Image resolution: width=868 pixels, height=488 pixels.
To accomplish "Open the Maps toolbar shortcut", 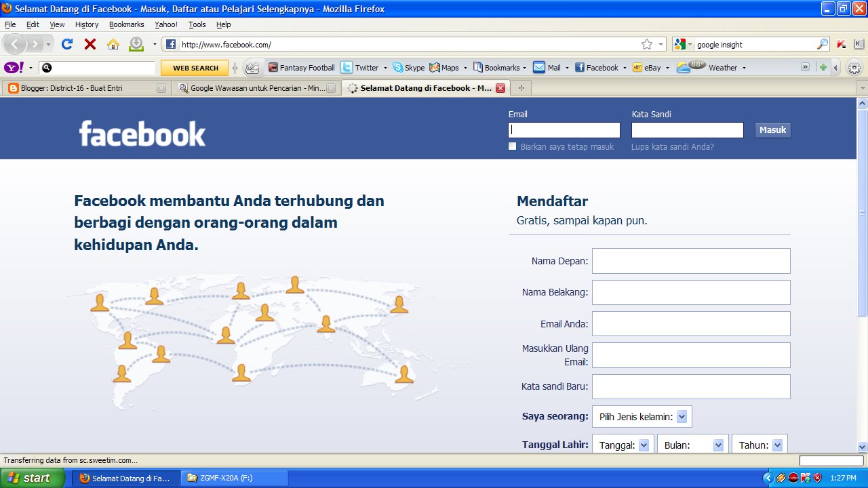I will click(x=444, y=67).
